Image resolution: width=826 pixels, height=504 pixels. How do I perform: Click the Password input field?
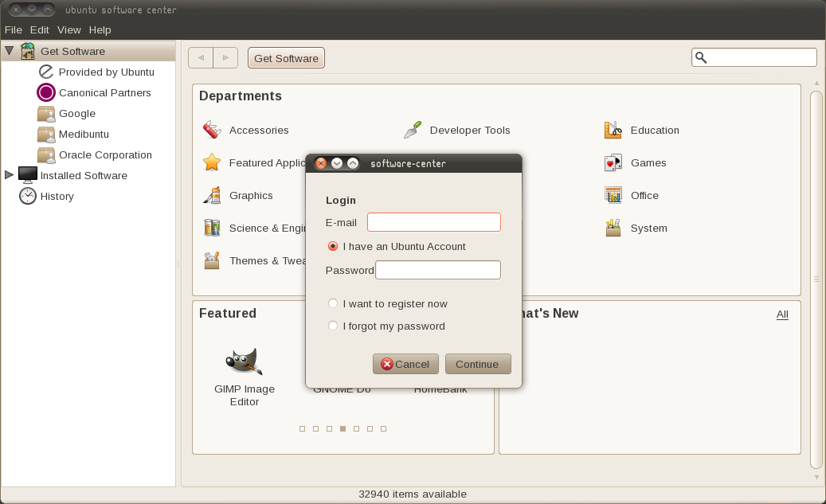(x=438, y=270)
